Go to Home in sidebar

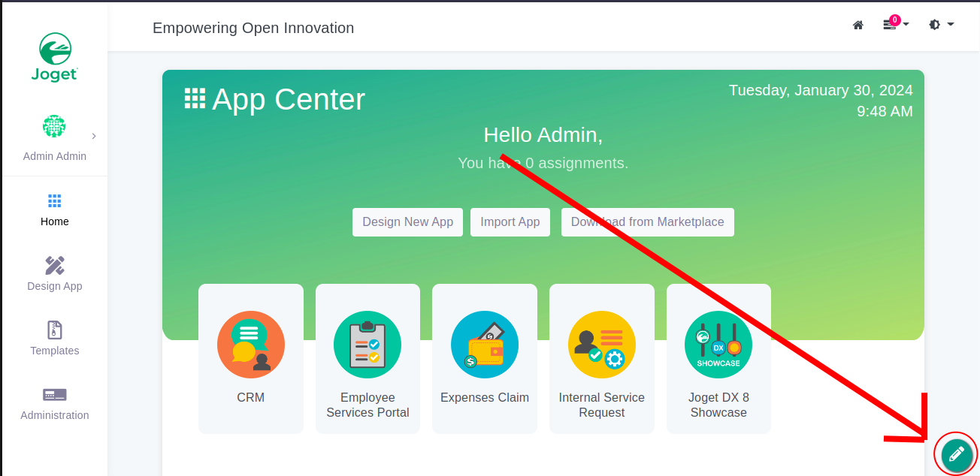[x=55, y=210]
